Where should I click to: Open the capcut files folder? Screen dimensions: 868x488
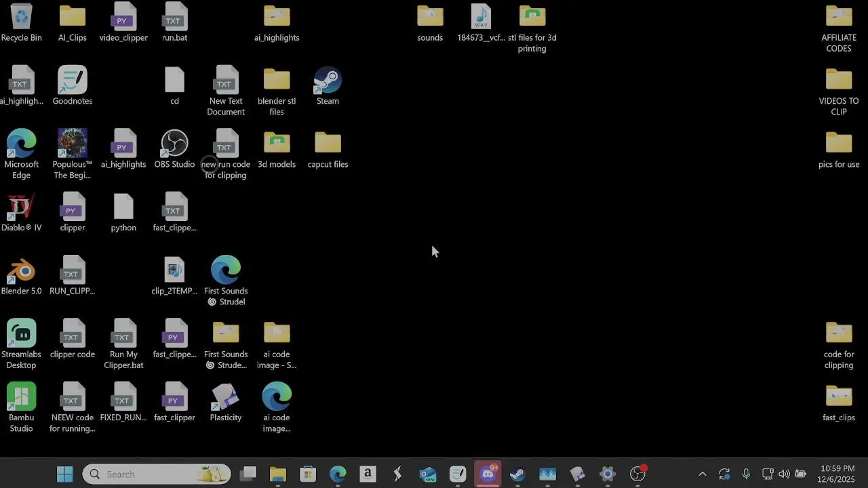328,148
